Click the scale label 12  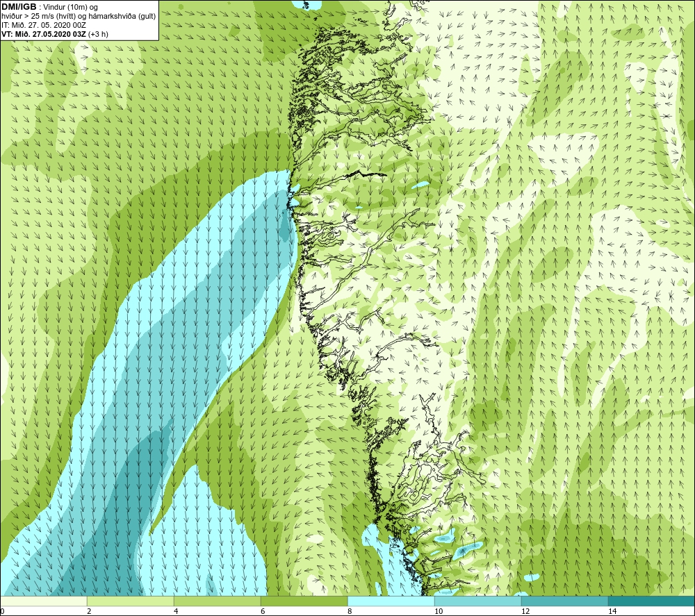(x=525, y=611)
